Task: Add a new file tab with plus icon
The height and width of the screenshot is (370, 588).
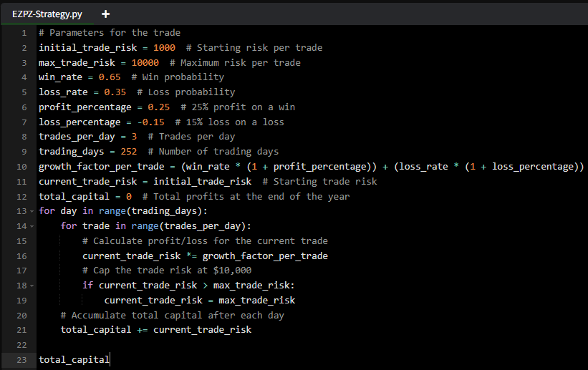Action: [106, 14]
